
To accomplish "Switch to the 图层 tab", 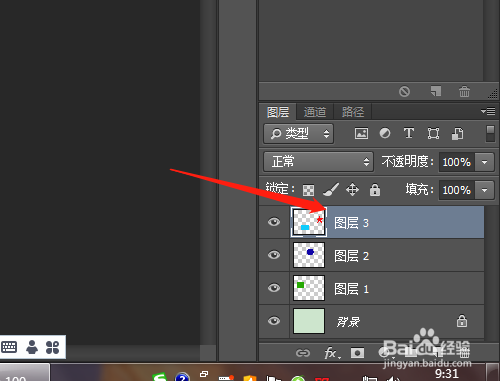I will click(278, 112).
